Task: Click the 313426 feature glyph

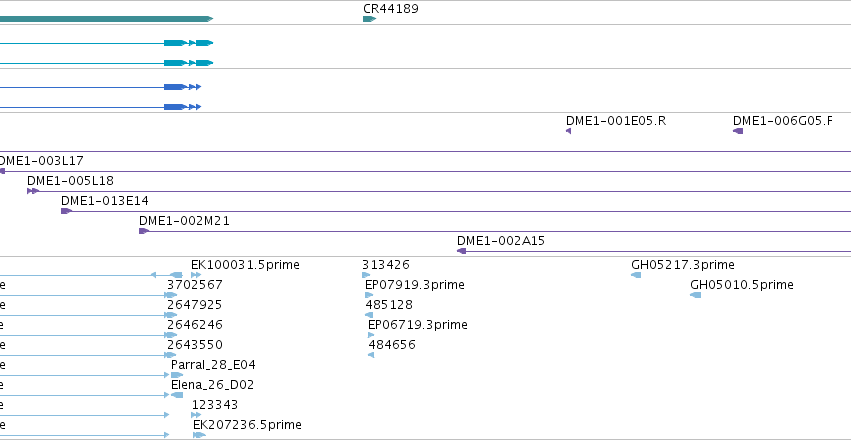Action: coord(366,275)
